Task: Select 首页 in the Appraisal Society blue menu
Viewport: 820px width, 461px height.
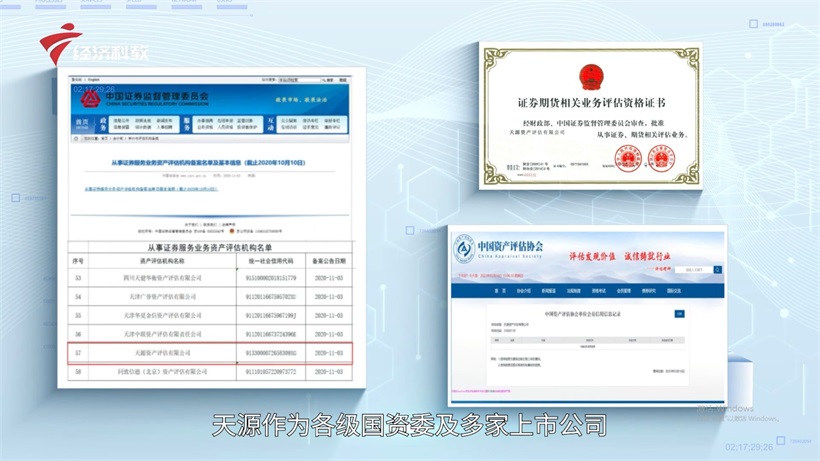Action: (x=500, y=291)
